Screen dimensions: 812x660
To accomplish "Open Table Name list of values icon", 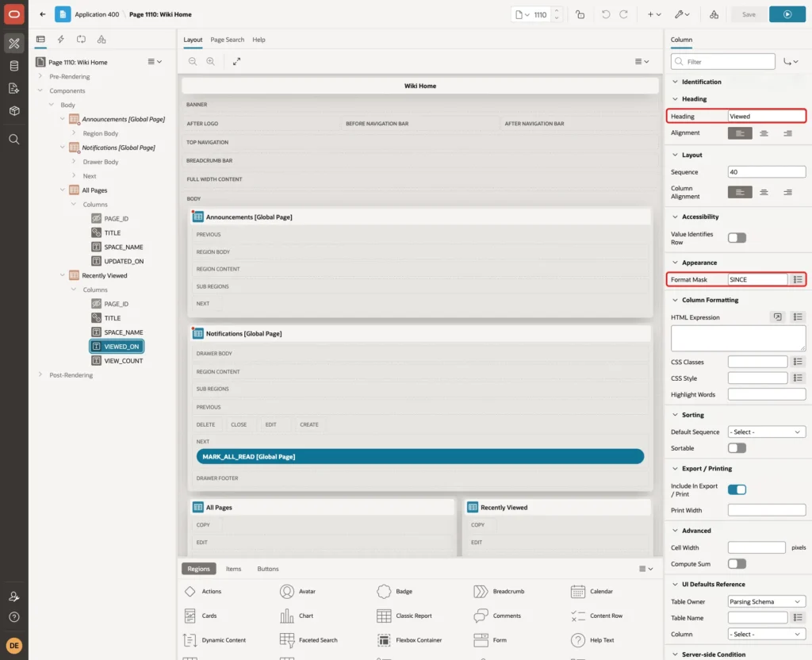I will point(798,617).
